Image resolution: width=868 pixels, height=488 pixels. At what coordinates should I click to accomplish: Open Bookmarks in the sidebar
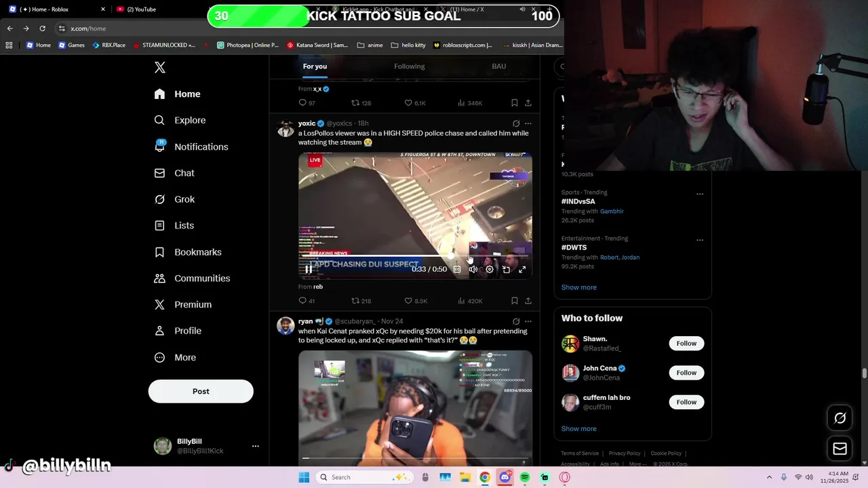coord(189,252)
